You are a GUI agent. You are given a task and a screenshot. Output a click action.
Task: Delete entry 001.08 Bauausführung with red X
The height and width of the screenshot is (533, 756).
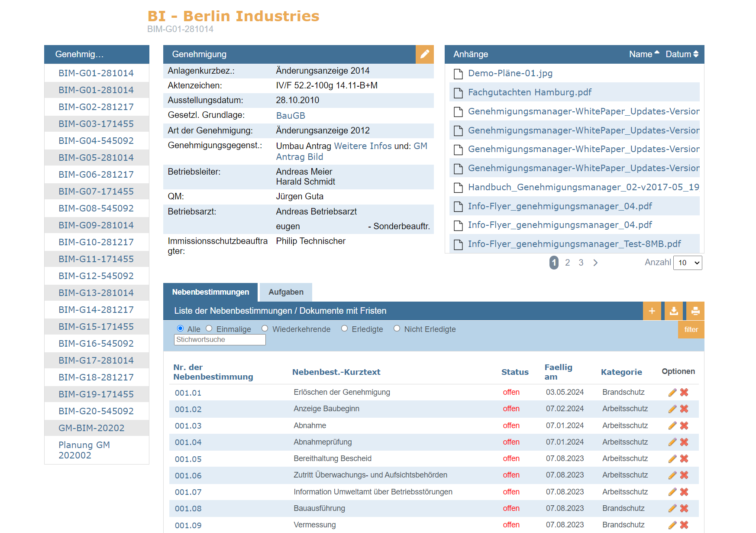[x=684, y=508]
